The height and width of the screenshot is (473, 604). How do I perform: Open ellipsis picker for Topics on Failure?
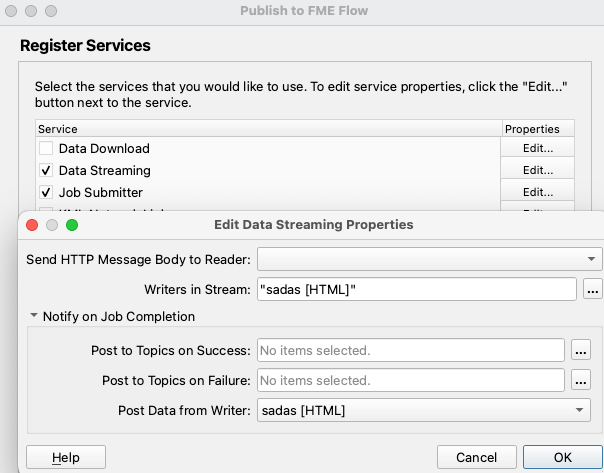point(581,380)
